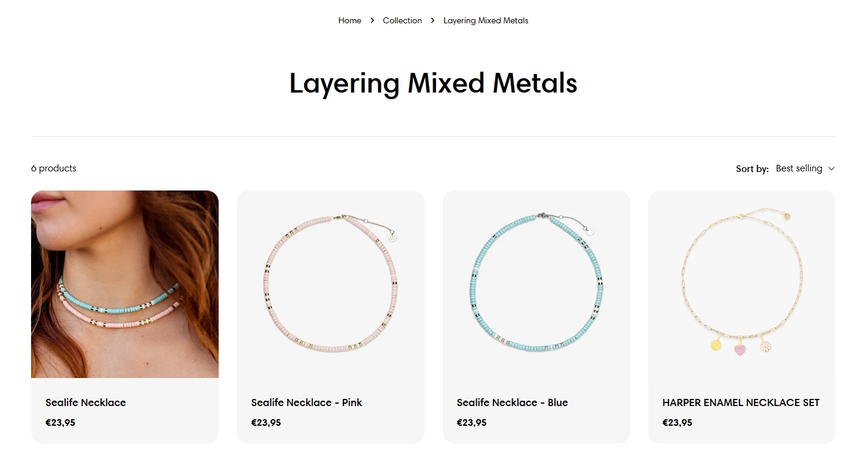Open the Sealife Necklace model photo
The image size is (868, 461).
click(125, 284)
